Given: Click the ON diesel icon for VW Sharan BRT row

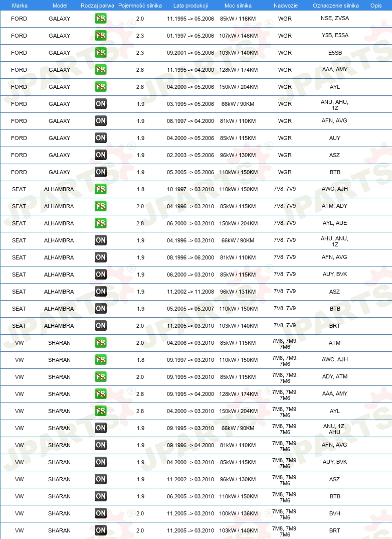Looking at the screenshot, I should coord(101,530).
